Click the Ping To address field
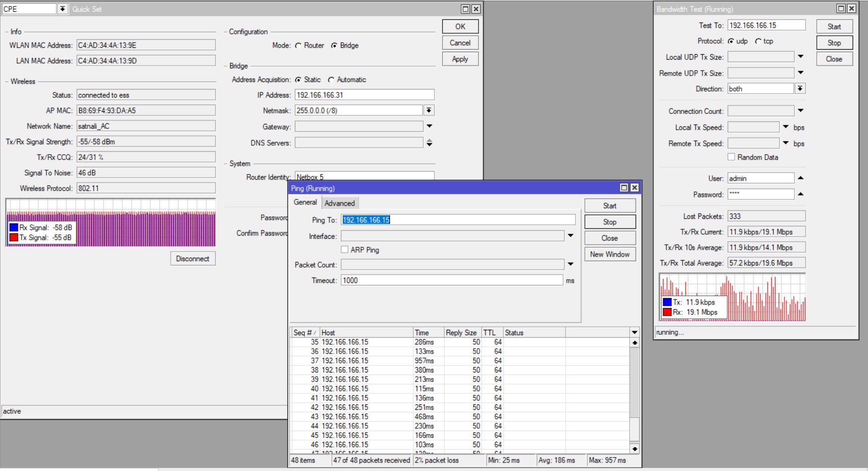Viewport: 868px width, 471px height. tap(458, 220)
